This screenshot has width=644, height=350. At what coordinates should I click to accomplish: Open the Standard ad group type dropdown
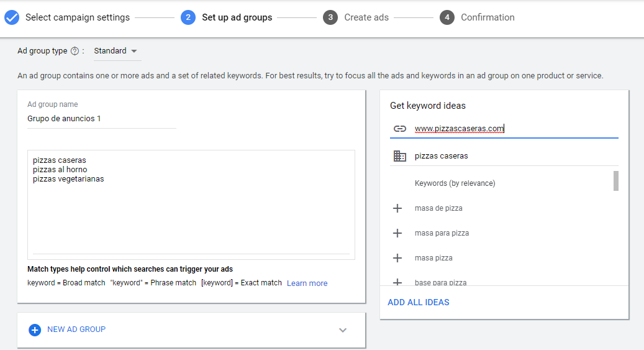coord(116,51)
